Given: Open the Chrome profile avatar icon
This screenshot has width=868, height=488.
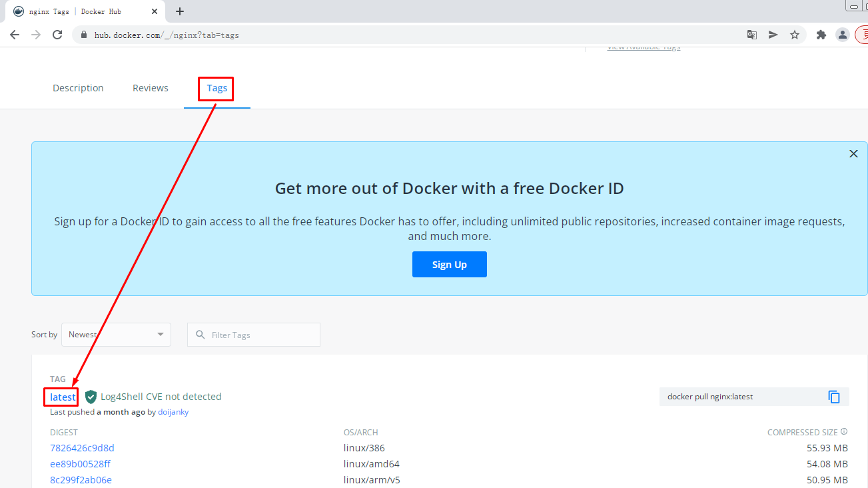Looking at the screenshot, I should (x=843, y=35).
